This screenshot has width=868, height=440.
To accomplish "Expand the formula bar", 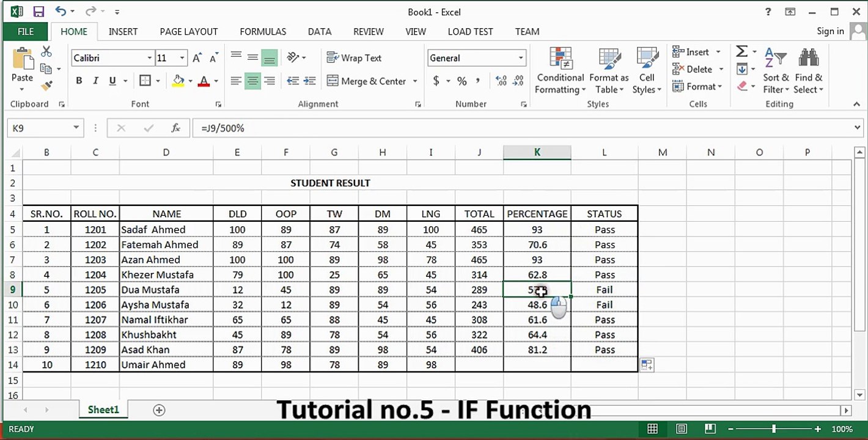I will 857,128.
